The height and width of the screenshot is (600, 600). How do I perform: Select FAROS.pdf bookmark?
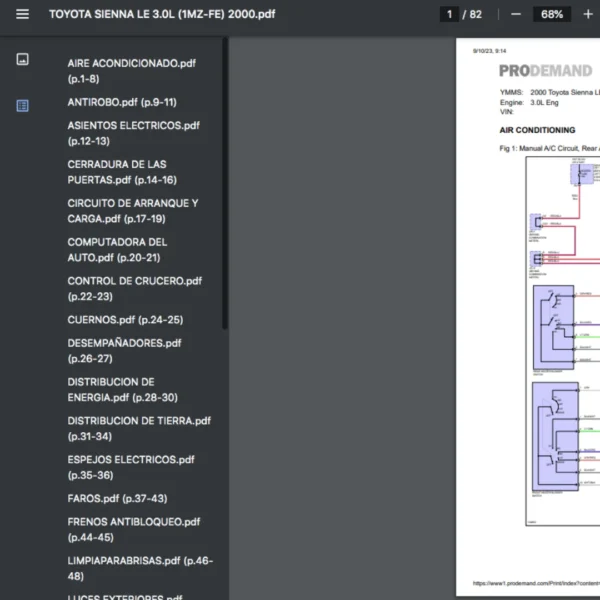pyautogui.click(x=117, y=499)
